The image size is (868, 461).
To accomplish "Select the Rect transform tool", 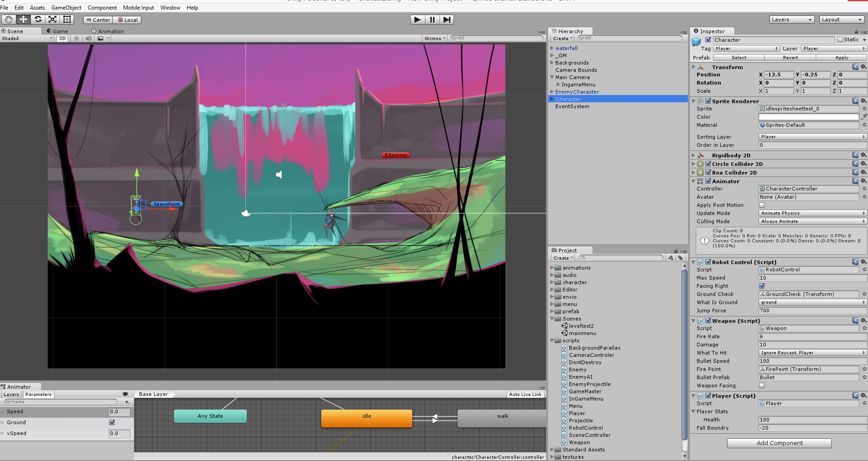I will 66,20.
